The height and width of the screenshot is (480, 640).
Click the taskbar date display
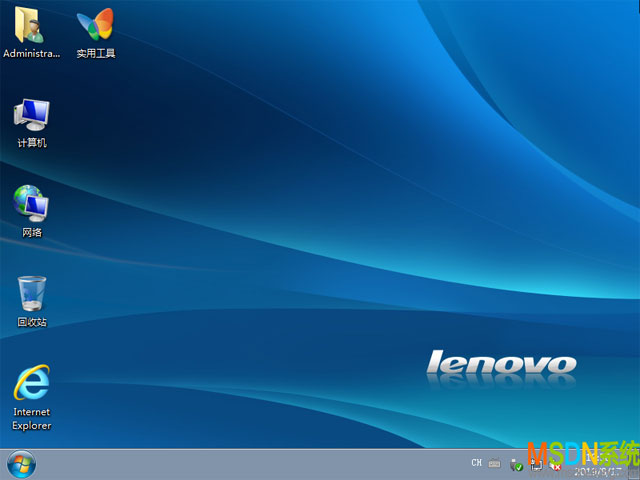click(598, 473)
